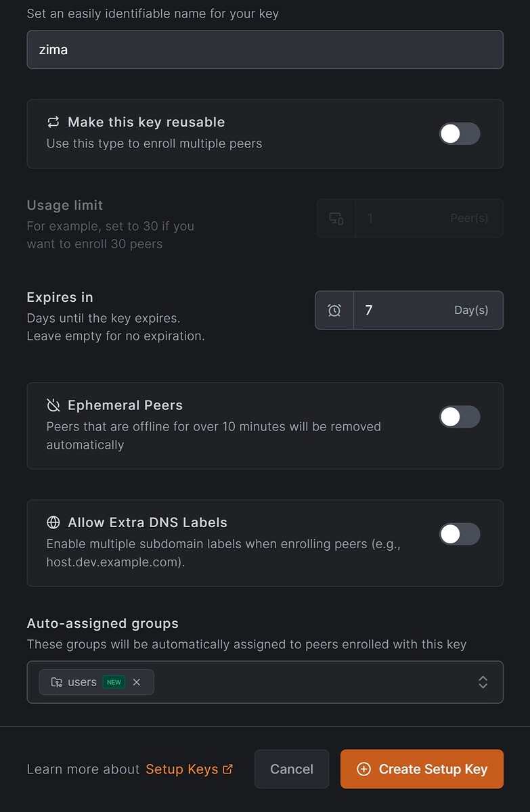
Task: Enable the Make this key reusable toggle
Action: 459,134
